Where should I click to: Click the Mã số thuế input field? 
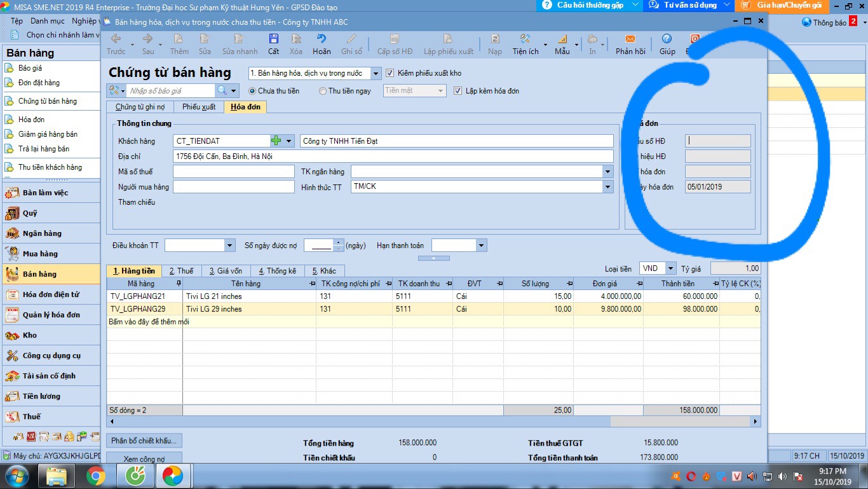(233, 172)
